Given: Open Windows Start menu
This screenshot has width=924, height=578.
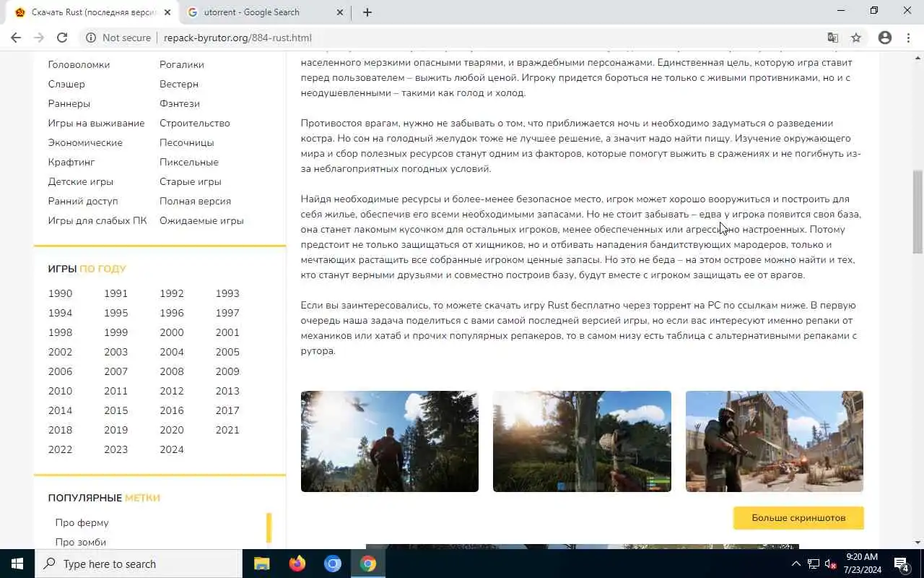Looking at the screenshot, I should 17,564.
